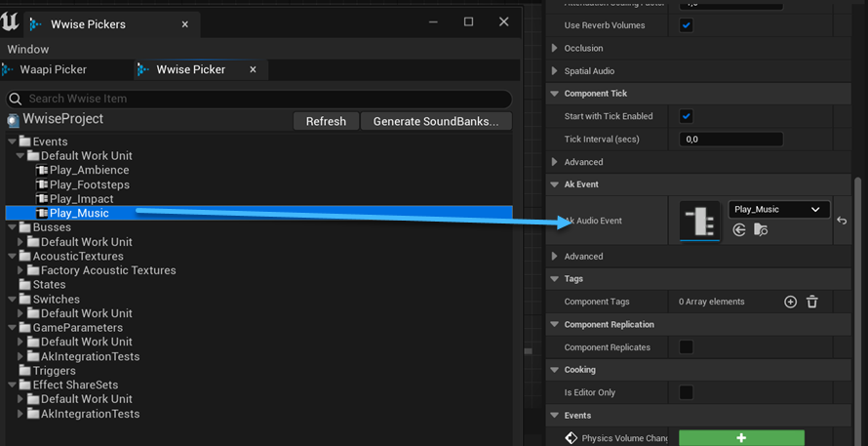Click Generate SoundBanks button
Screen dimensions: 868x446
pos(436,121)
